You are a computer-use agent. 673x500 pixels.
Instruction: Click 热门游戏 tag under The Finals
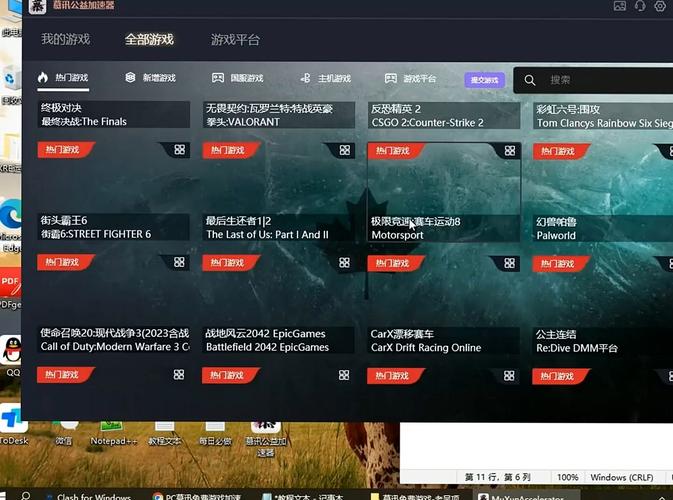click(x=65, y=150)
